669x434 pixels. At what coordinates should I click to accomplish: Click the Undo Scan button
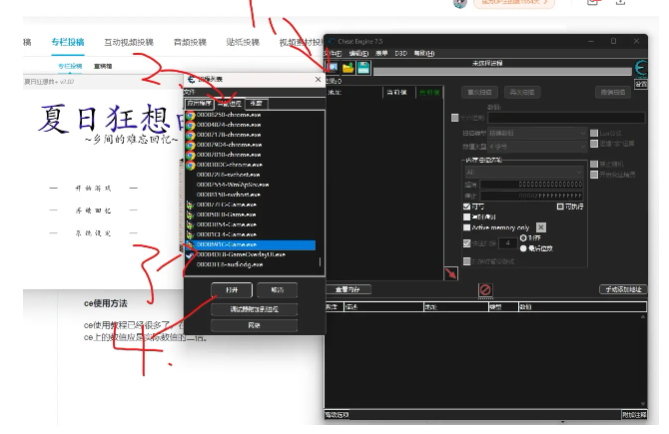click(613, 92)
